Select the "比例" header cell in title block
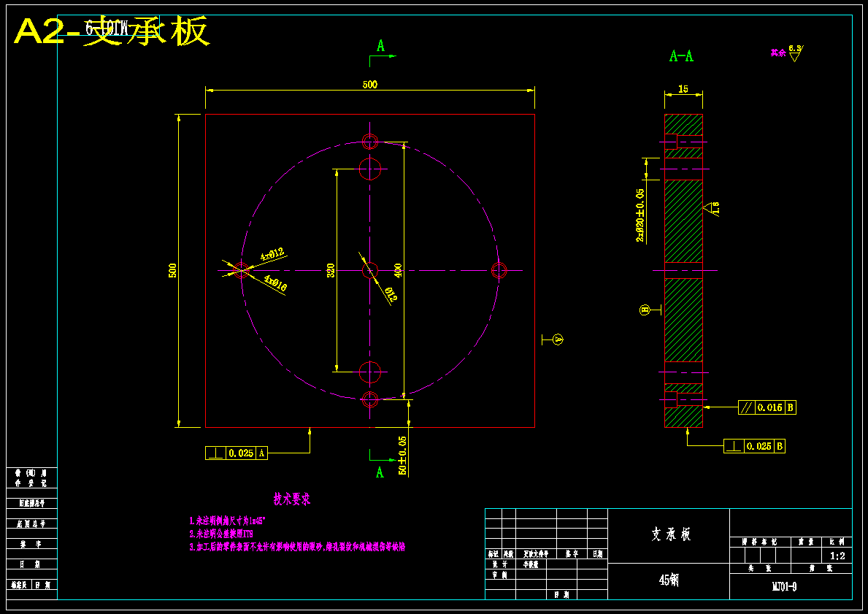Screen dimensions: 868x614 [837, 542]
